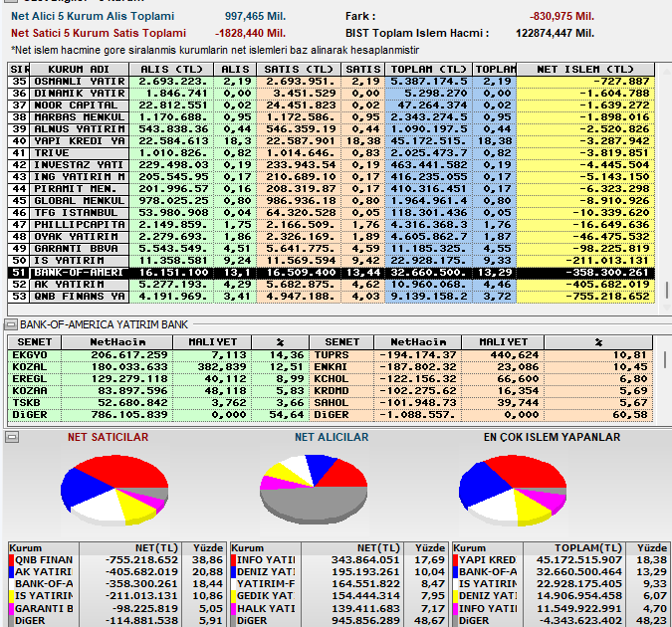This screenshot has width=672, height=627.
Task: Click Net Satici 5 Kurum Satis Toplami label
Action: pyautogui.click(x=99, y=34)
